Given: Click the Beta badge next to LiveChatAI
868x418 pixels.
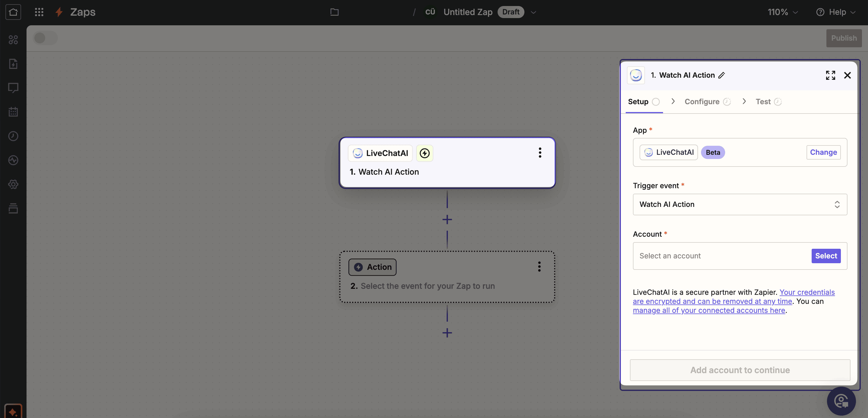Looking at the screenshot, I should pyautogui.click(x=713, y=152).
